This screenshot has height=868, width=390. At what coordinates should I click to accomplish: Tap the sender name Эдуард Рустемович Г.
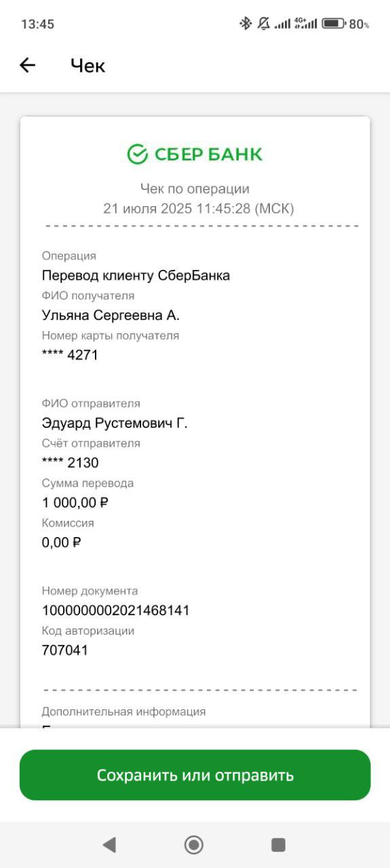[115, 423]
